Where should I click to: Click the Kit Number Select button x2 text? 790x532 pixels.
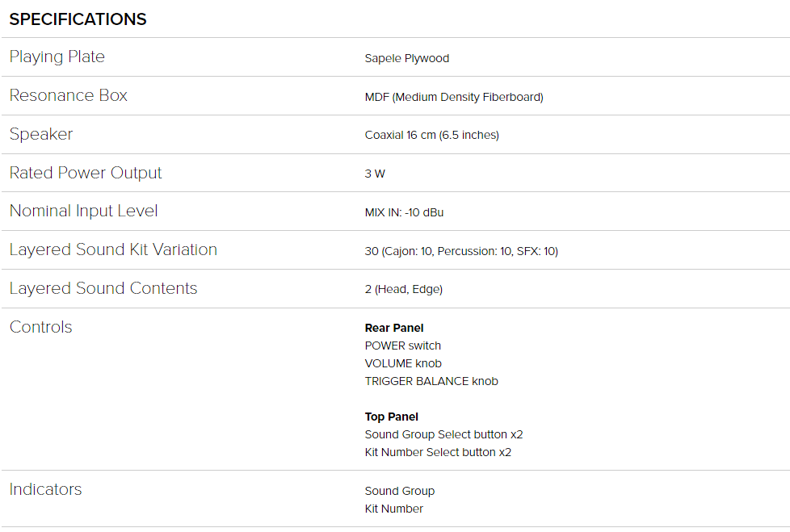pos(438,452)
